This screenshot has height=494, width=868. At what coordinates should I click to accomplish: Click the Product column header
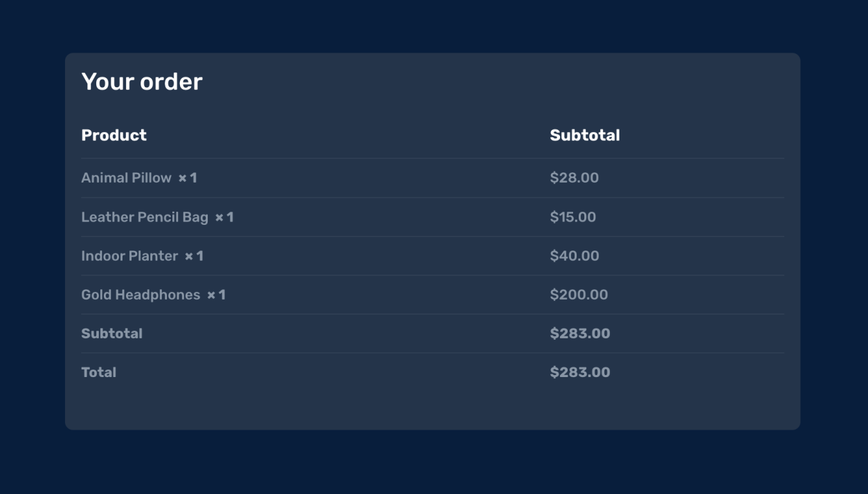(114, 136)
